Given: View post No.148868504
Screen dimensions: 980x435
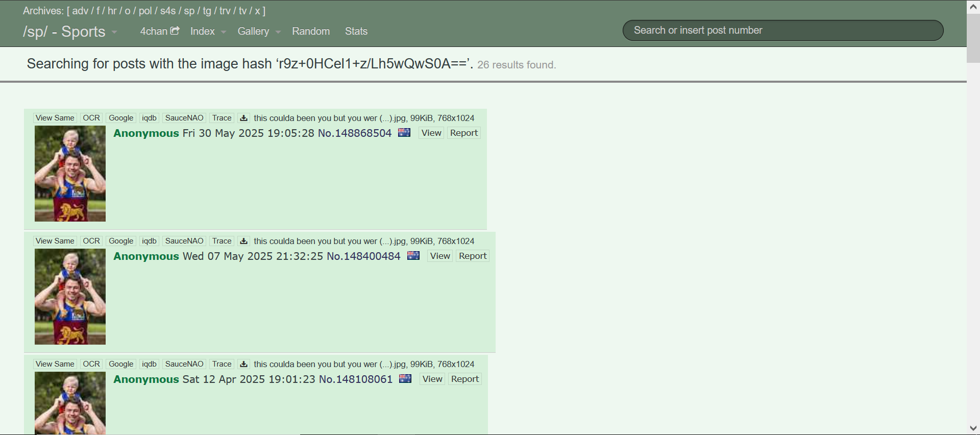Looking at the screenshot, I should [431, 133].
